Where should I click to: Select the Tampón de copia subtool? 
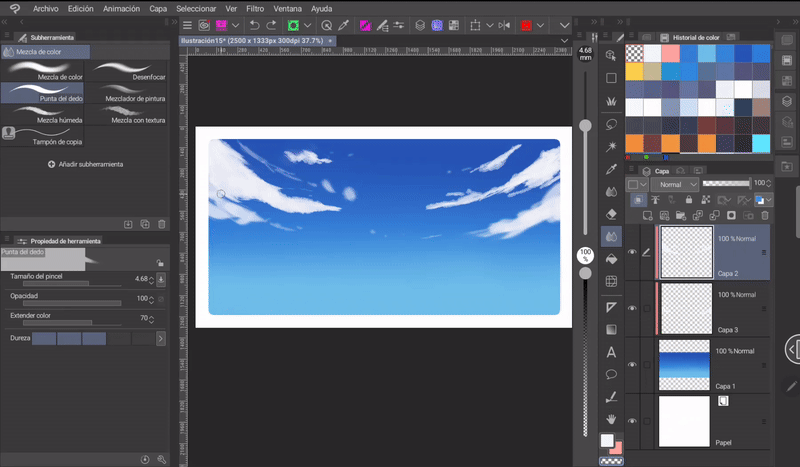tap(43, 136)
